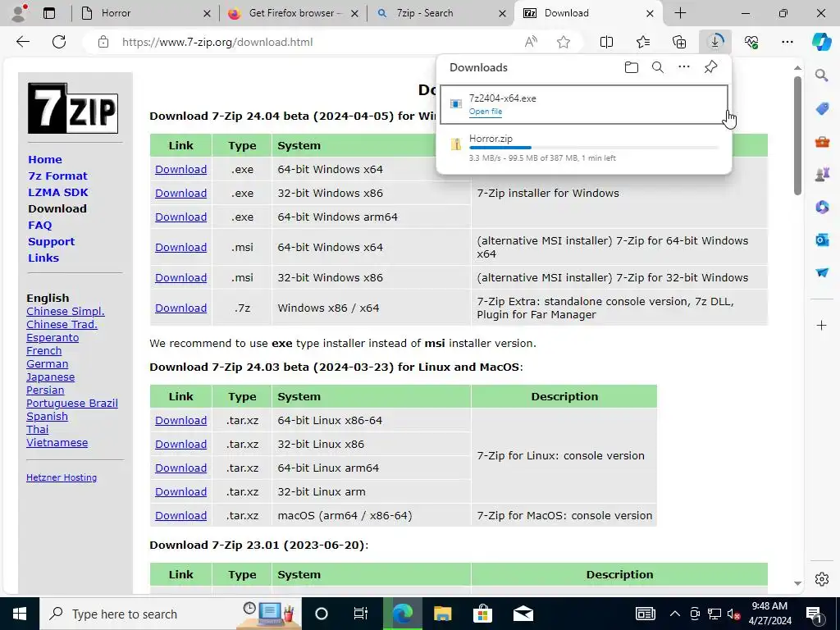
Task: Open notification center icon
Action: click(x=814, y=614)
